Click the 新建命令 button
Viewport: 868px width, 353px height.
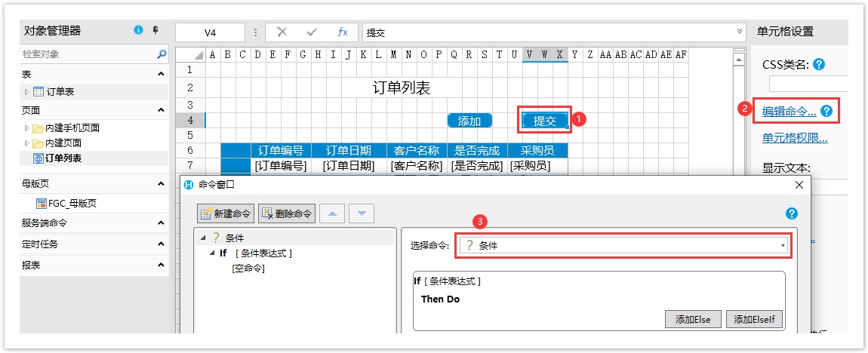pos(226,213)
